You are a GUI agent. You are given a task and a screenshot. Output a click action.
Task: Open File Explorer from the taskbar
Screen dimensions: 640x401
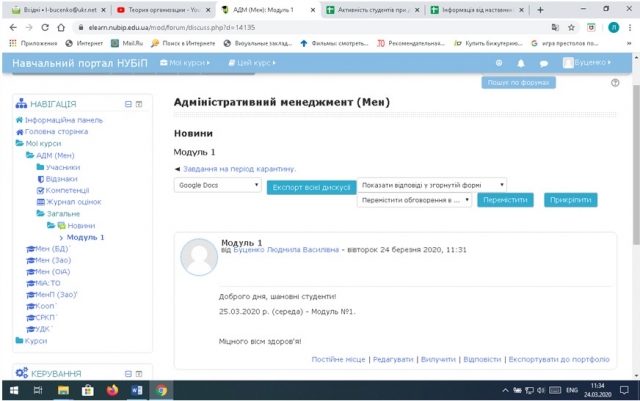[x=63, y=391]
